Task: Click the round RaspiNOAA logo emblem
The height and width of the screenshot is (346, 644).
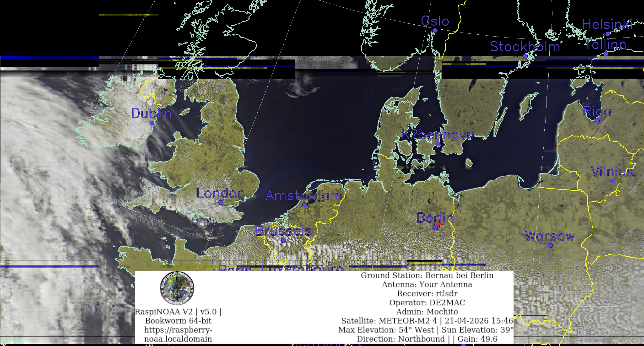Action: point(177,288)
